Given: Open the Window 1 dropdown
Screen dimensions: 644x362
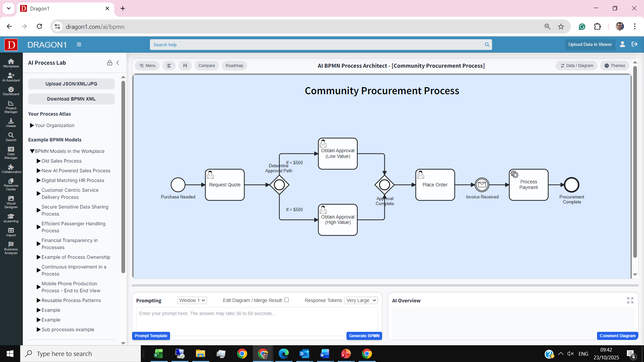Looking at the screenshot, I should tap(192, 300).
